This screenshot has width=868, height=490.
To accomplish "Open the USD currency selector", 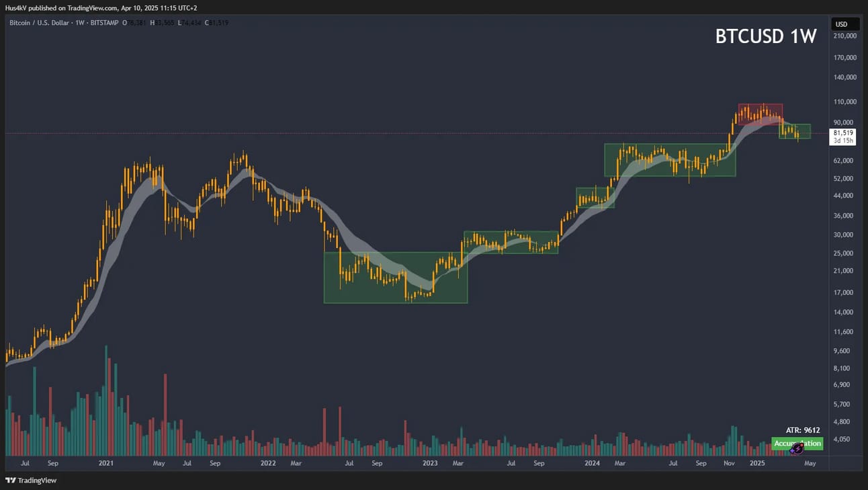I will (841, 24).
